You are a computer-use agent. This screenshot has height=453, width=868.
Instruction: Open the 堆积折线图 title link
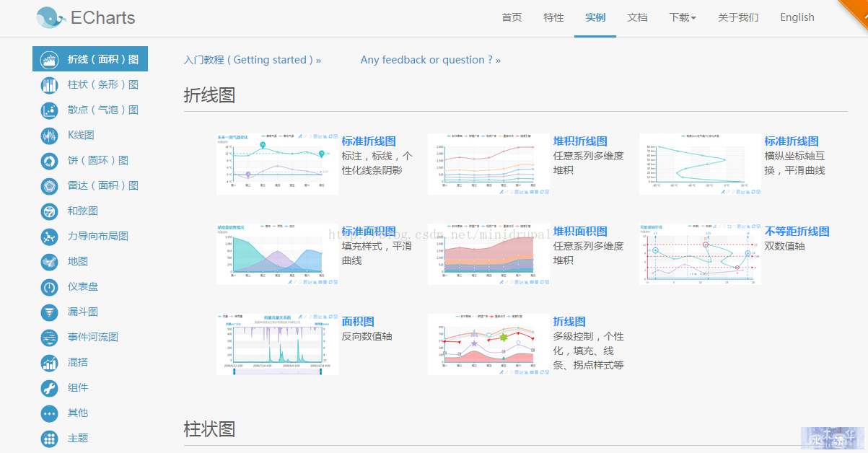coord(580,141)
